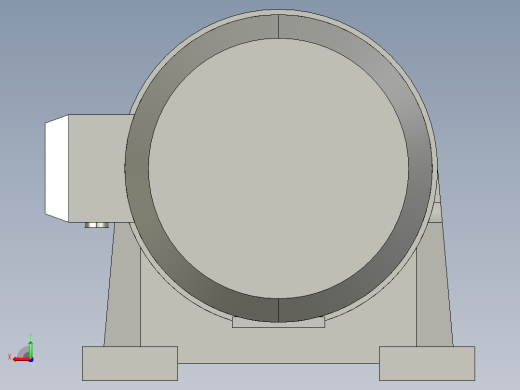The image size is (520, 390).
Task: Click the green Y axis arrow of triad
Action: [x=31, y=349]
